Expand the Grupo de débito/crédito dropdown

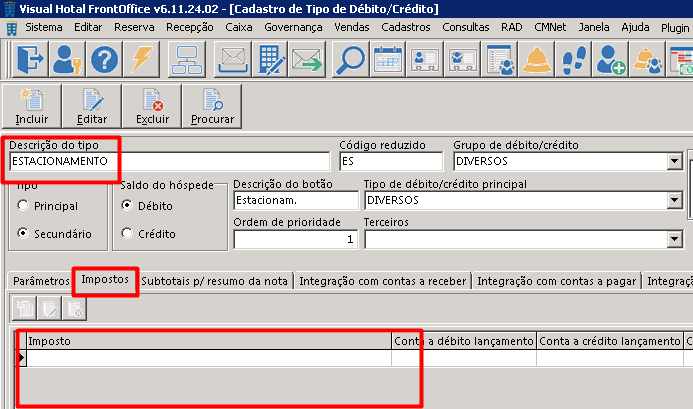tap(674, 161)
